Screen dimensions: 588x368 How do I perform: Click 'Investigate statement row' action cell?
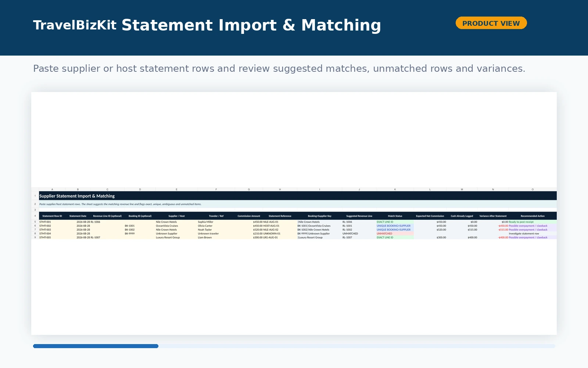coord(533,234)
